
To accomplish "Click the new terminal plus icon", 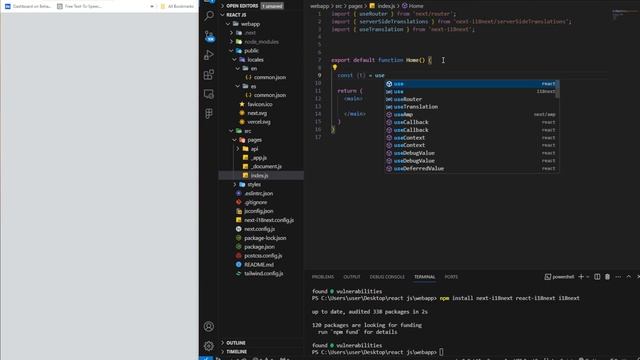I will tap(581, 277).
